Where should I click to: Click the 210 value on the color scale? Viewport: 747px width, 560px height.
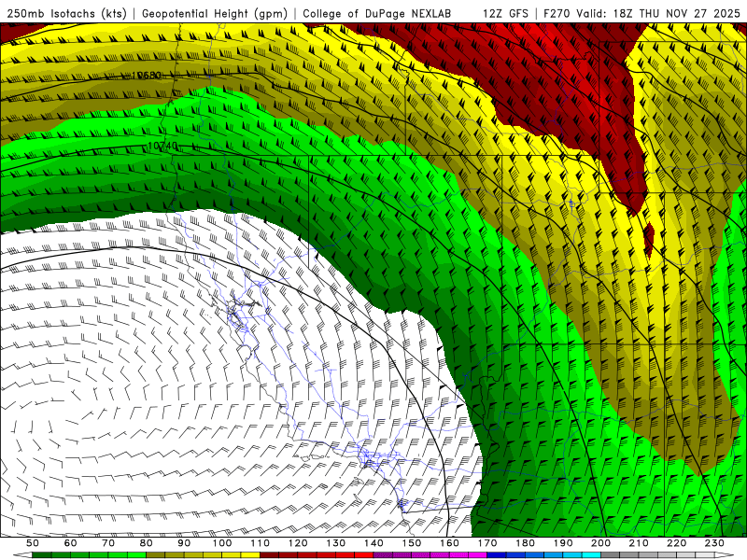coord(640,543)
